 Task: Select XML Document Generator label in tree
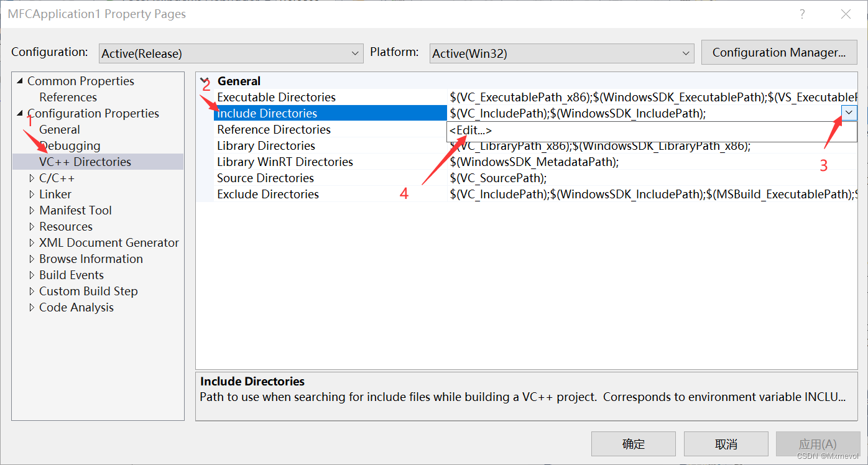point(109,242)
